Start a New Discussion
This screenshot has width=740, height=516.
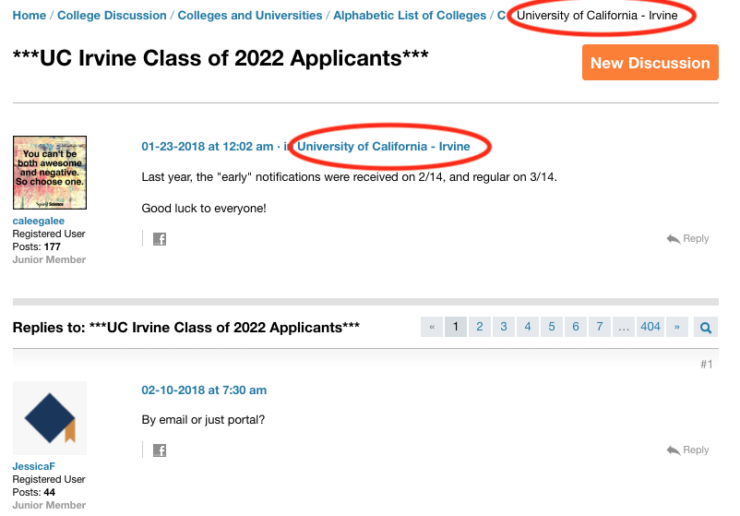650,62
